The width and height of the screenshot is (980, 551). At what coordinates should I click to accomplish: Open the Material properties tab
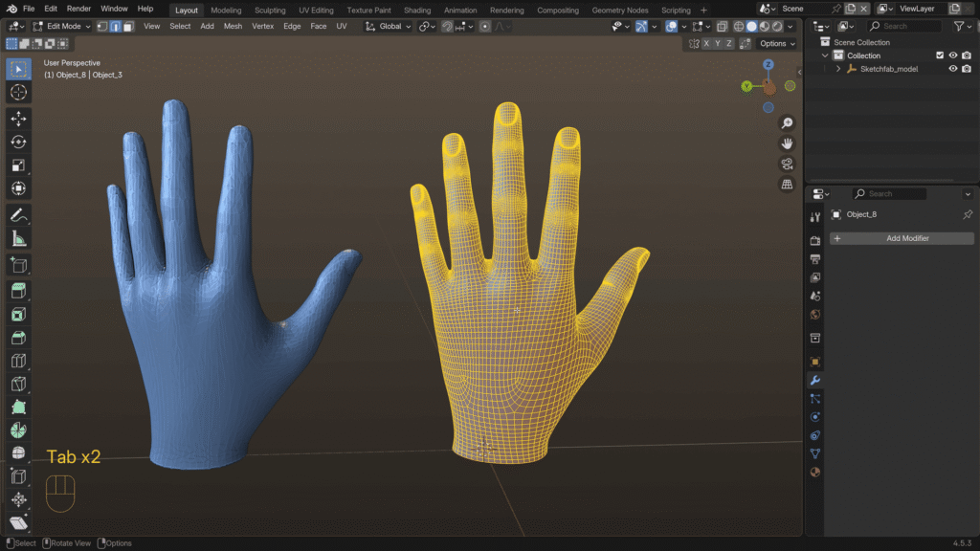[x=815, y=472]
